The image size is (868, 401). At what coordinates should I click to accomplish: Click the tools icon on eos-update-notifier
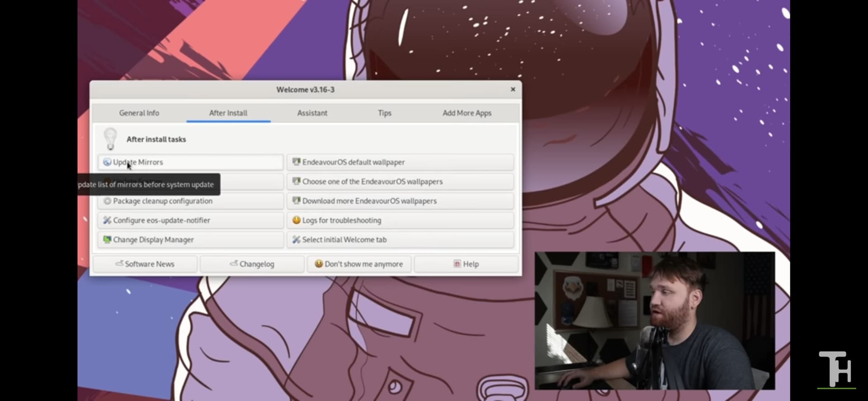[107, 220]
